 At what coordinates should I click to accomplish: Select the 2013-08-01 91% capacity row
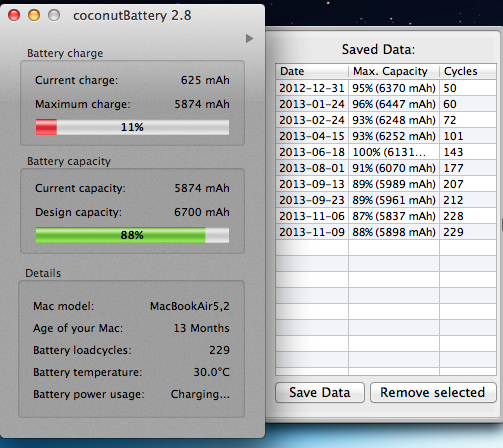click(386, 168)
